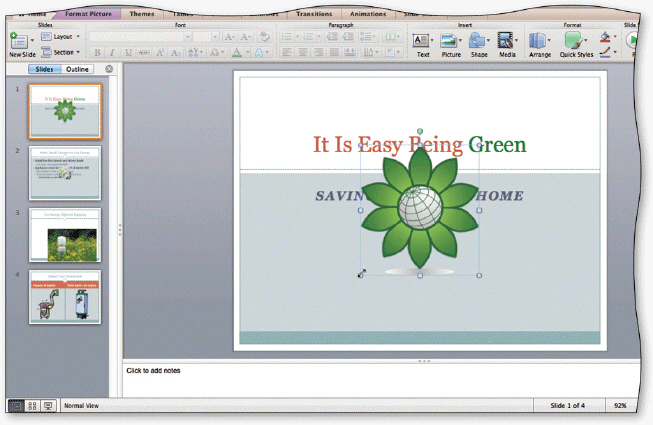Switch to Themes ribbon tab
This screenshot has height=425, width=653.
coord(142,14)
